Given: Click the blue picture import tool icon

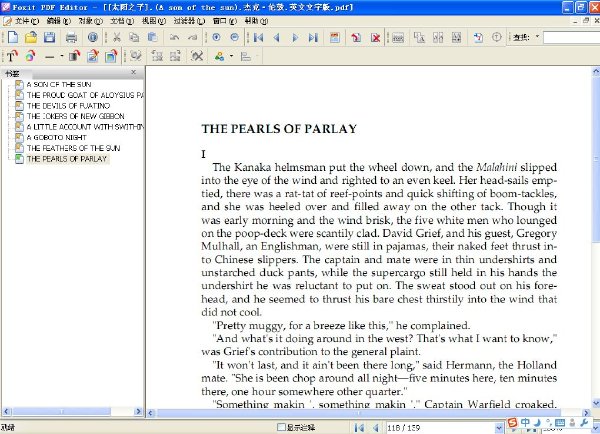Looking at the screenshot, I should [111, 57].
